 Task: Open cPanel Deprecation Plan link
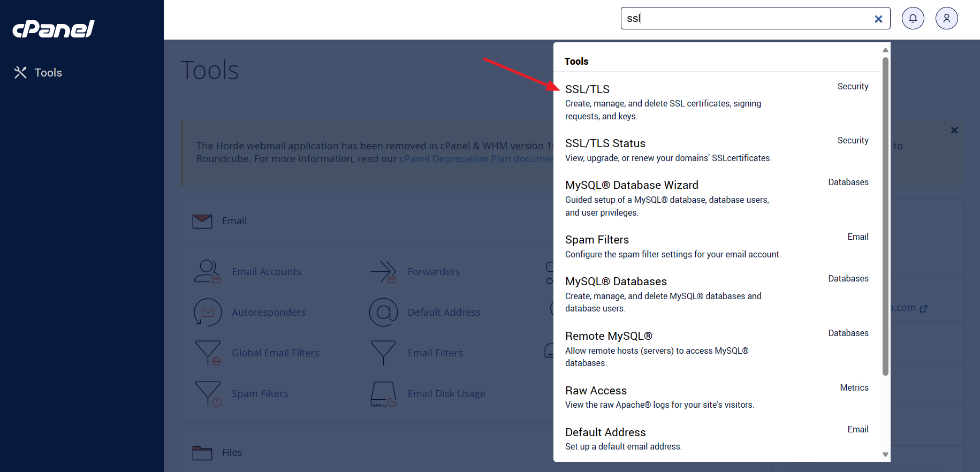(x=476, y=159)
